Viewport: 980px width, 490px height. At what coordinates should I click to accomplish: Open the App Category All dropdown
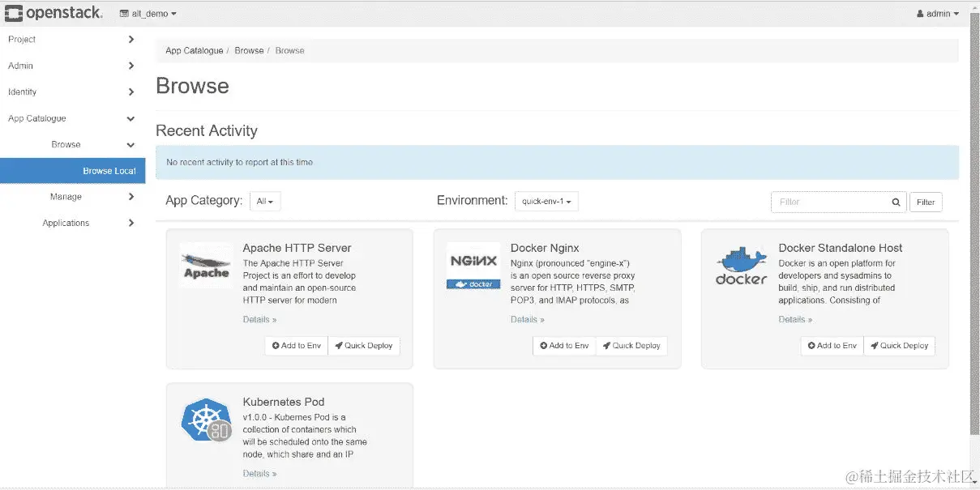pyautogui.click(x=265, y=202)
